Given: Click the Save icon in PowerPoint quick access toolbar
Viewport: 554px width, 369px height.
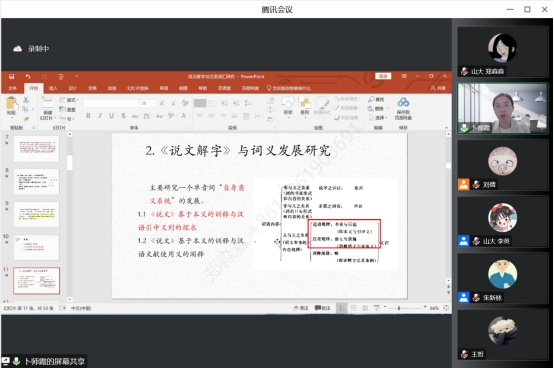Looking at the screenshot, I should coord(12,76).
